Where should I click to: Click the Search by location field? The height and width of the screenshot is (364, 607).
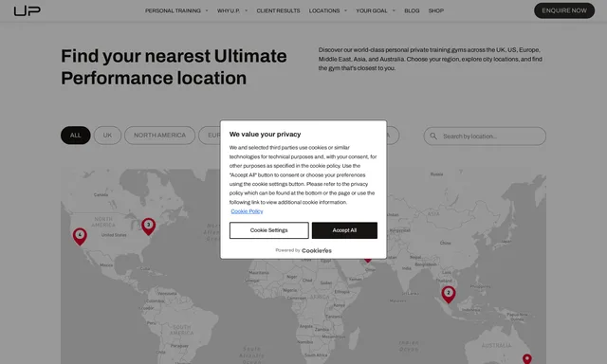(x=485, y=136)
